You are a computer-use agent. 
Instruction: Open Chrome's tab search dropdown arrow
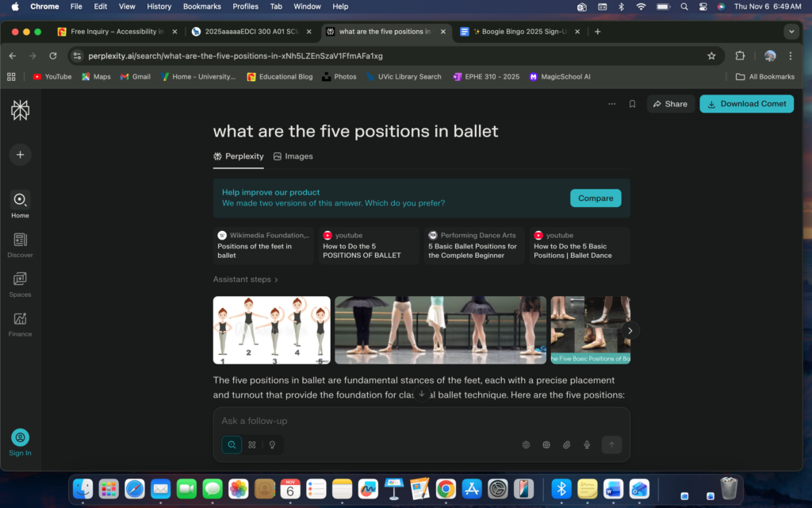(x=791, y=32)
